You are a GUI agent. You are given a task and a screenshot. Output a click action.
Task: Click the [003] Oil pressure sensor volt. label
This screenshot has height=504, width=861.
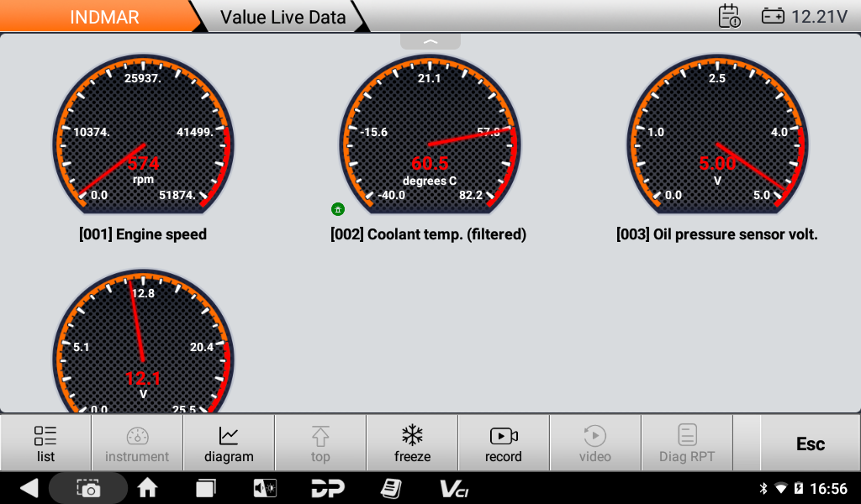pyautogui.click(x=716, y=234)
